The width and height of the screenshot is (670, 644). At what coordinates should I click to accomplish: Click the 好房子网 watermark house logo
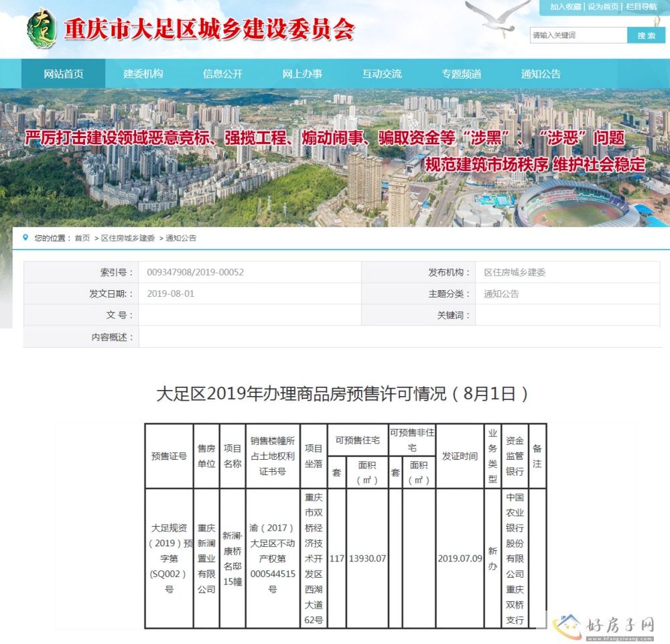tap(568, 625)
